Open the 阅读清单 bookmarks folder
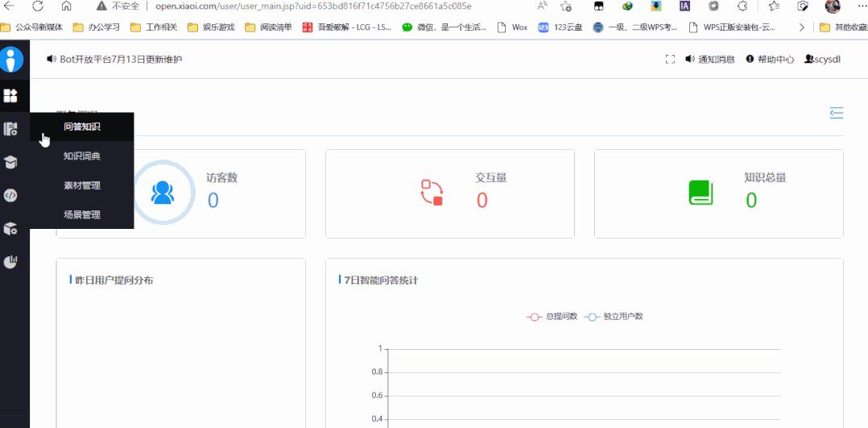Image resolution: width=868 pixels, height=428 pixels. (268, 27)
